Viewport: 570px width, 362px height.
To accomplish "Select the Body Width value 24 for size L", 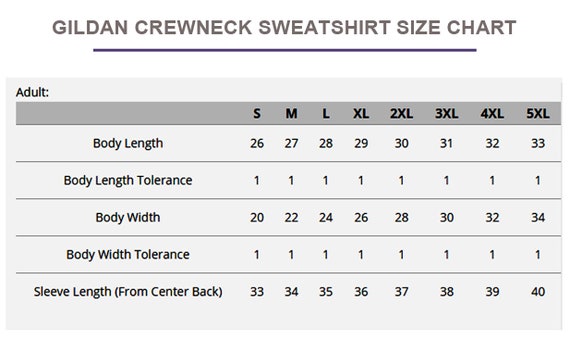I will click(326, 218).
